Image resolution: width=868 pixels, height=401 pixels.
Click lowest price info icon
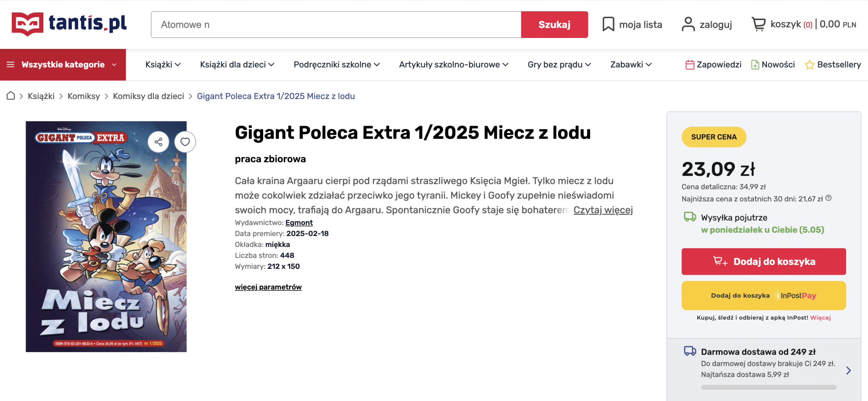[x=829, y=198]
